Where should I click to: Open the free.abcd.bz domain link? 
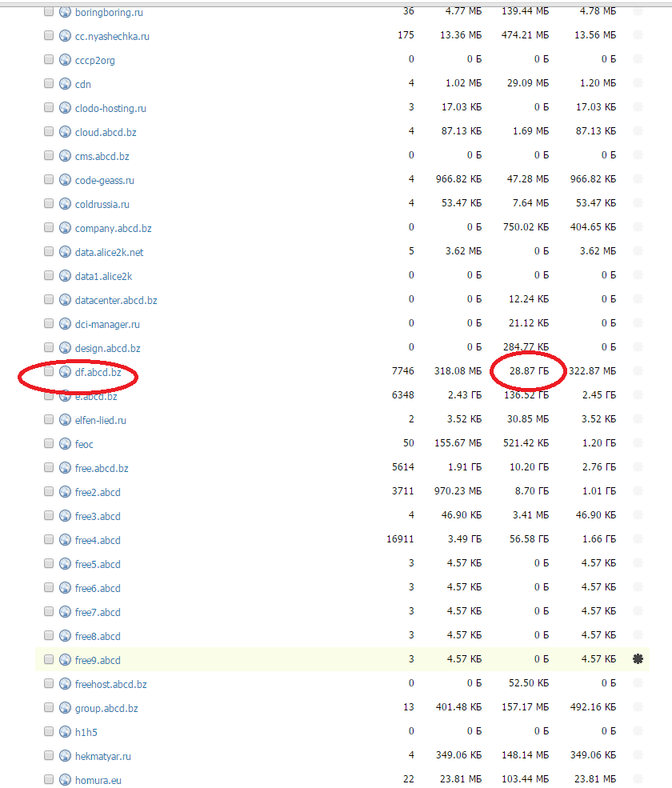(x=102, y=468)
